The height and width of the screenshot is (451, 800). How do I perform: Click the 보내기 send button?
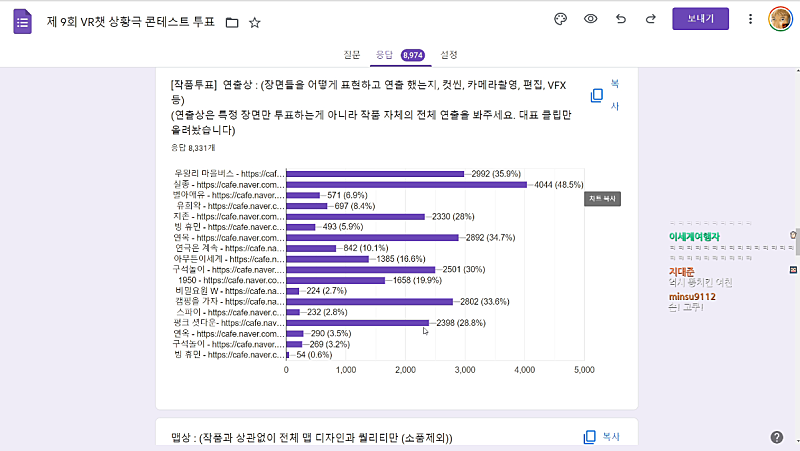click(700, 19)
